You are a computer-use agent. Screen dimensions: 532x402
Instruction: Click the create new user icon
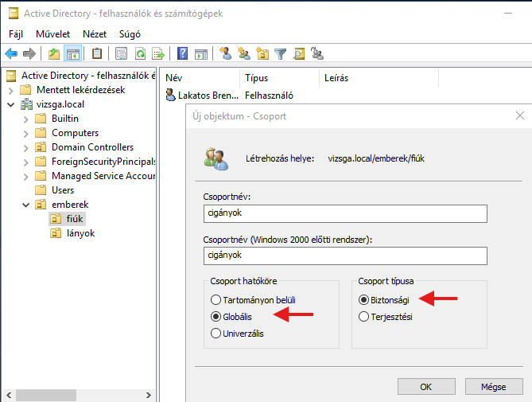[x=226, y=54]
